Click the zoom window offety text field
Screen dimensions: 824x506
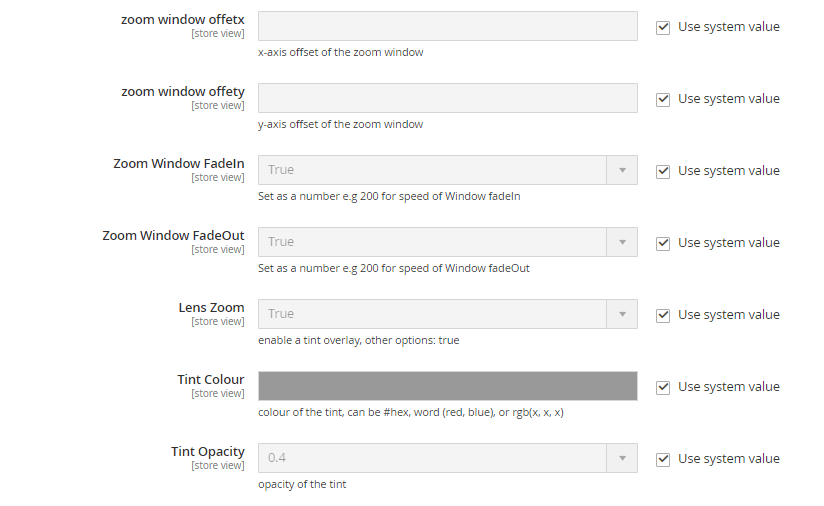point(447,98)
